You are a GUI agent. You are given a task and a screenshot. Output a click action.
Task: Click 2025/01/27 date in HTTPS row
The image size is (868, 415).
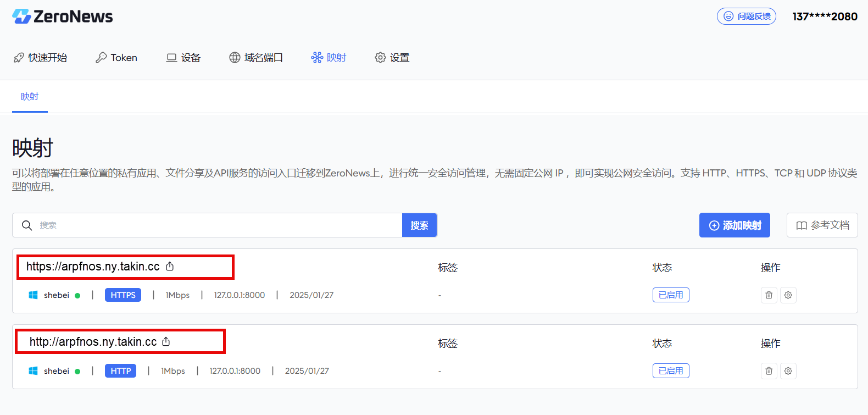(x=311, y=295)
